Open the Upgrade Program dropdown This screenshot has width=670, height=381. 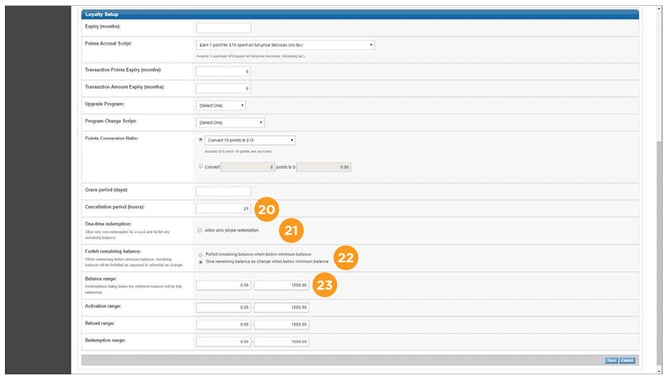point(221,106)
